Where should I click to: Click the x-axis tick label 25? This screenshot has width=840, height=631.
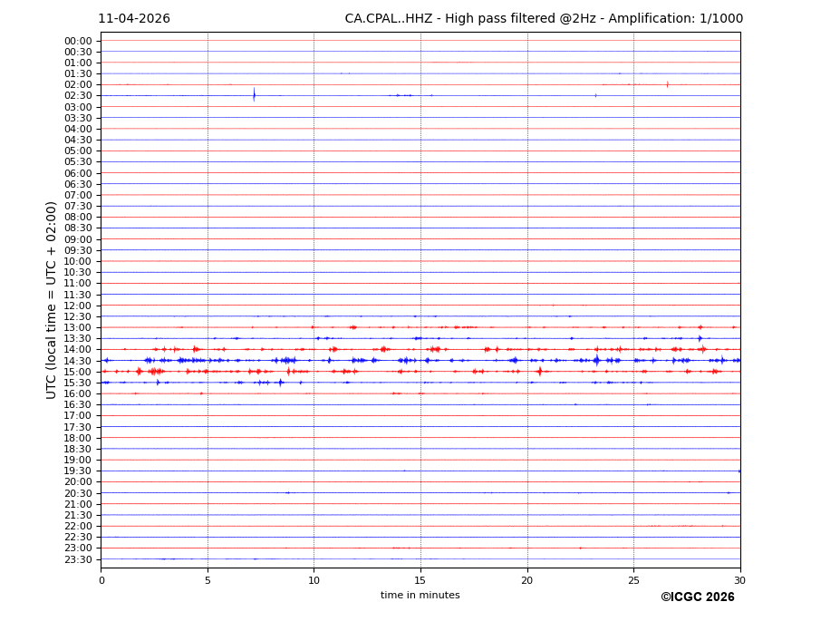tap(633, 580)
